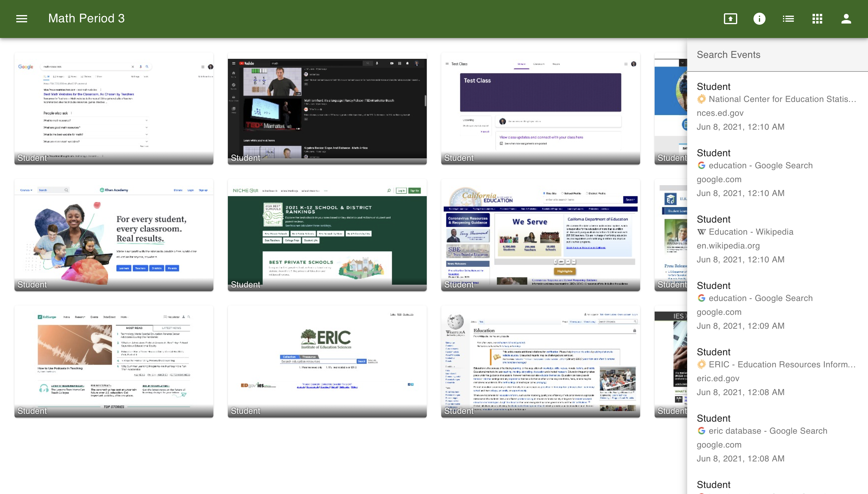868x494 pixels.
Task: Click the Jun 8, 2021, 12:09 AM timestamp
Action: [x=741, y=326]
